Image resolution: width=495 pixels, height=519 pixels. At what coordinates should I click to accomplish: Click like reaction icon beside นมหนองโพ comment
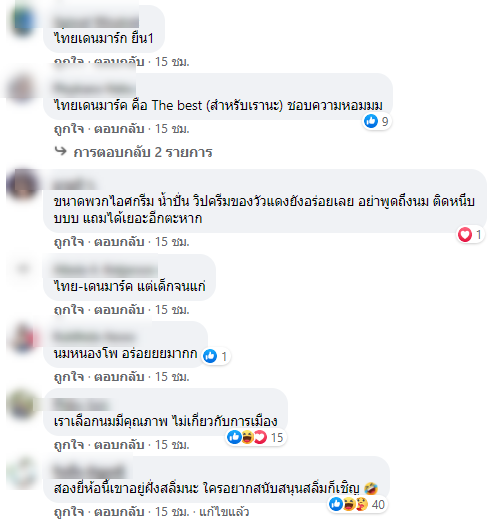[x=210, y=356]
